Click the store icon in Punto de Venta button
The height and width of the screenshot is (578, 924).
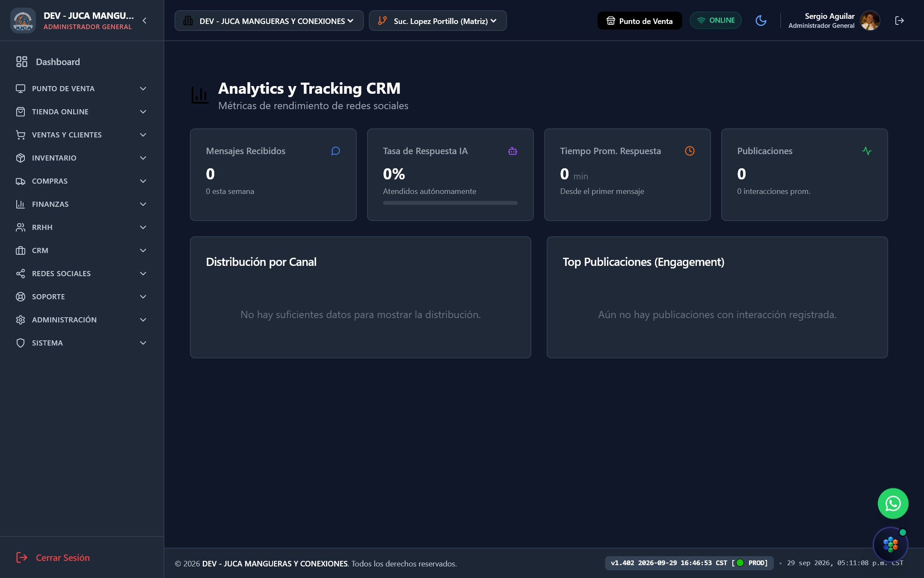click(611, 21)
